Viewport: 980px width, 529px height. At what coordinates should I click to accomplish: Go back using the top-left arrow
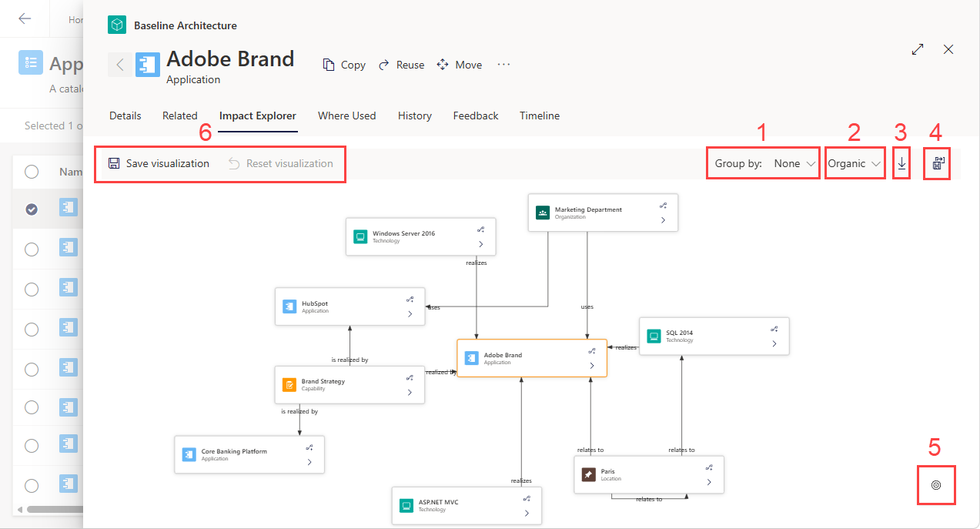pyautogui.click(x=25, y=18)
